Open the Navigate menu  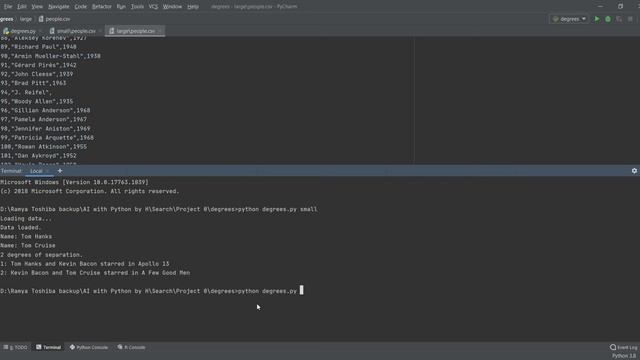click(58, 7)
